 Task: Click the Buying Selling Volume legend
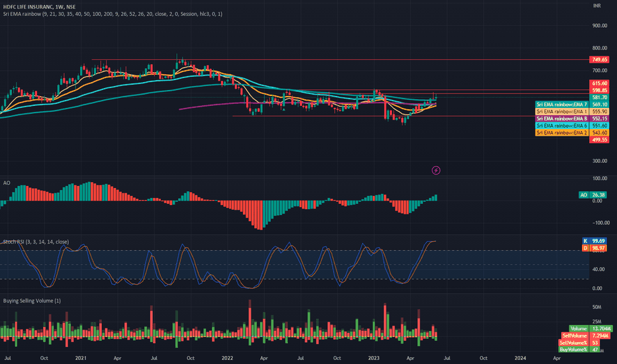click(x=32, y=300)
